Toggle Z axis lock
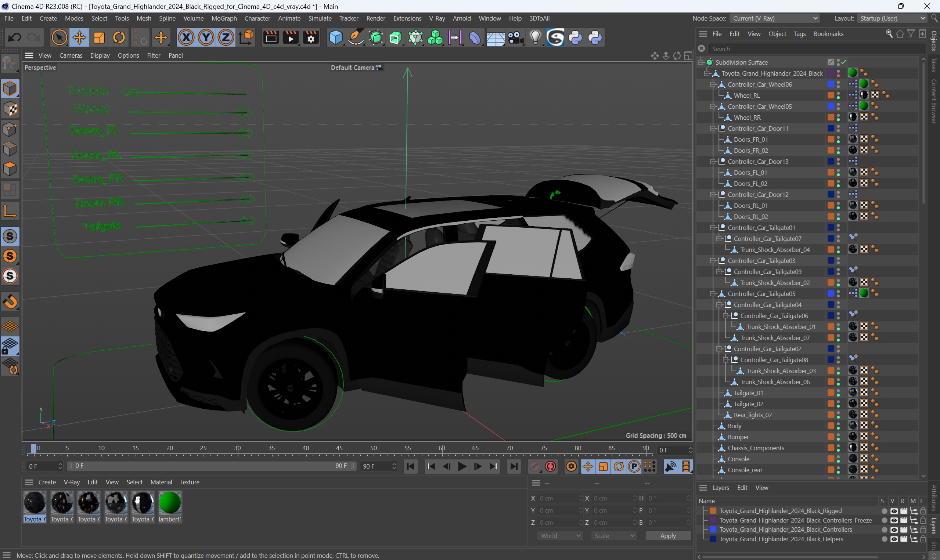Image resolution: width=940 pixels, height=560 pixels. [226, 37]
